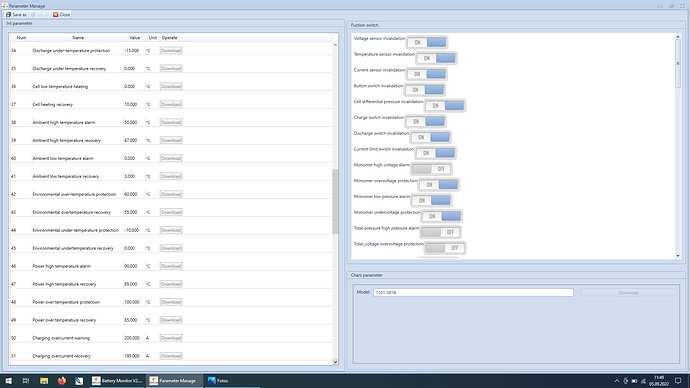Switch to Fotos app in taskbar
690x388 pixels.
coord(232,381)
